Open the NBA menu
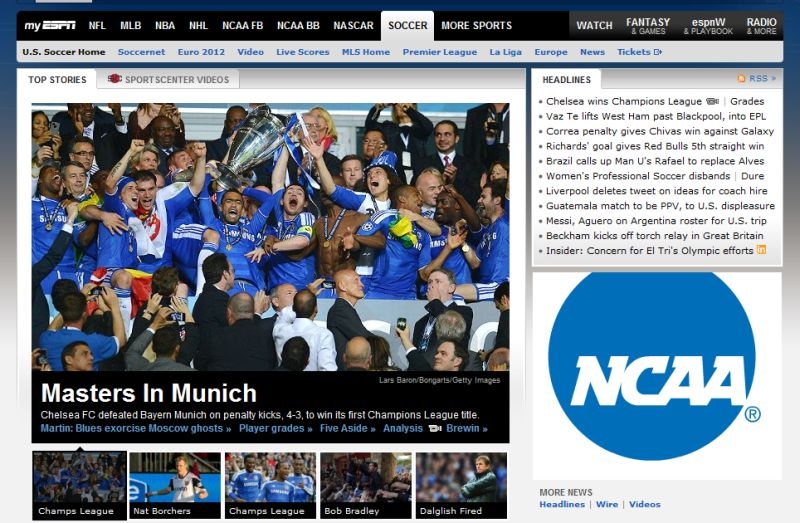Viewport: 800px width, 523px height. coord(165,26)
